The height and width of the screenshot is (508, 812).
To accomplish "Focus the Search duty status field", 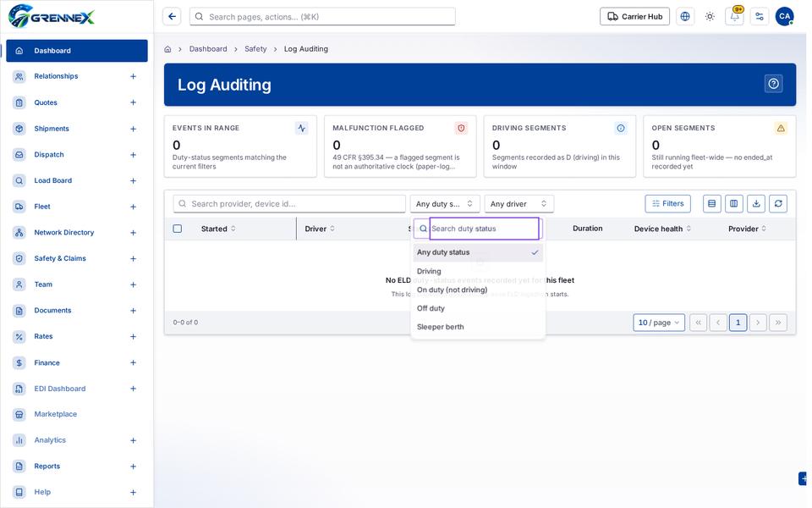I will [x=484, y=229].
